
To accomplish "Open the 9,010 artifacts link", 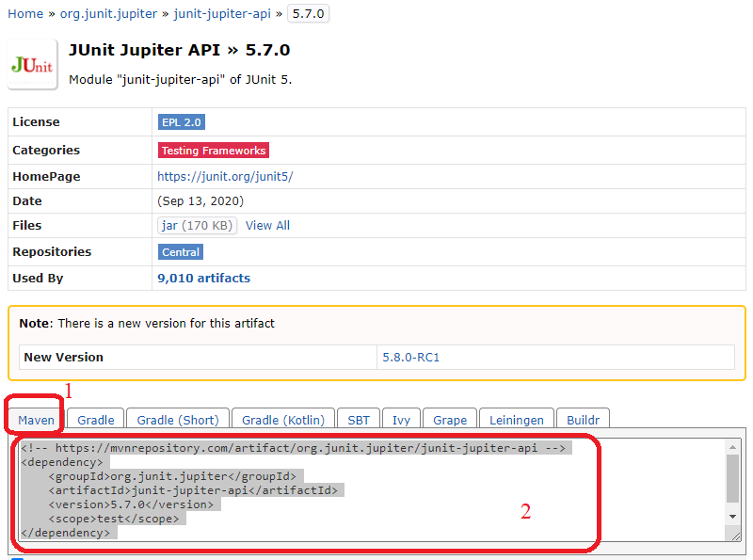I will pos(203,278).
